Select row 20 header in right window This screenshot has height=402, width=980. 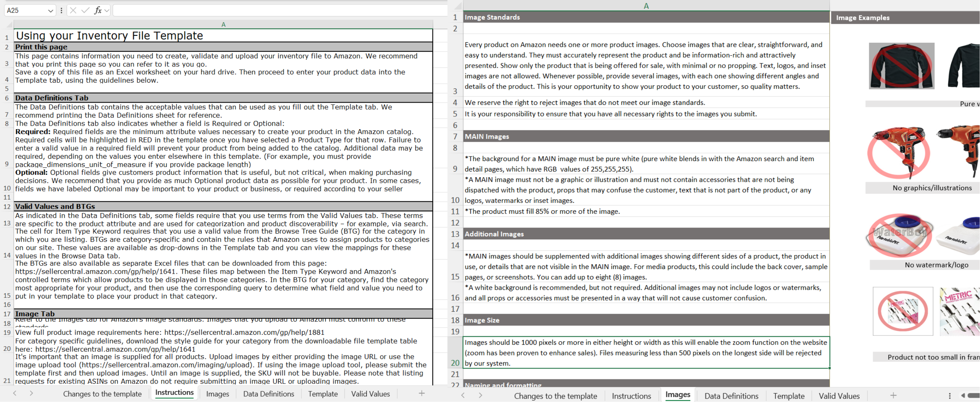point(455,352)
